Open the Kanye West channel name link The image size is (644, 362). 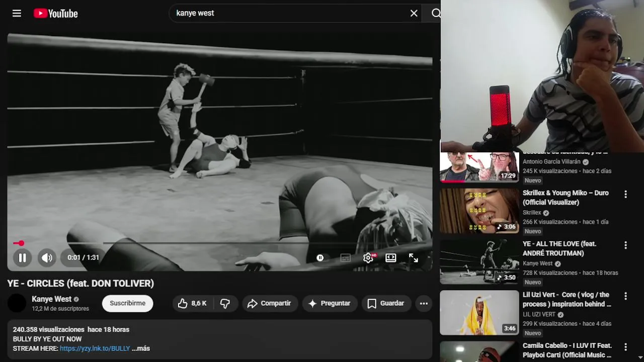[52, 299]
